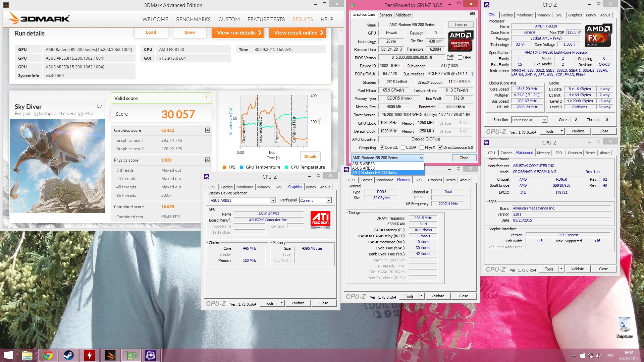The width and height of the screenshot is (644, 362).
Task: Enable the UEFI checkbox in GPU-Z
Action: pos(460,58)
